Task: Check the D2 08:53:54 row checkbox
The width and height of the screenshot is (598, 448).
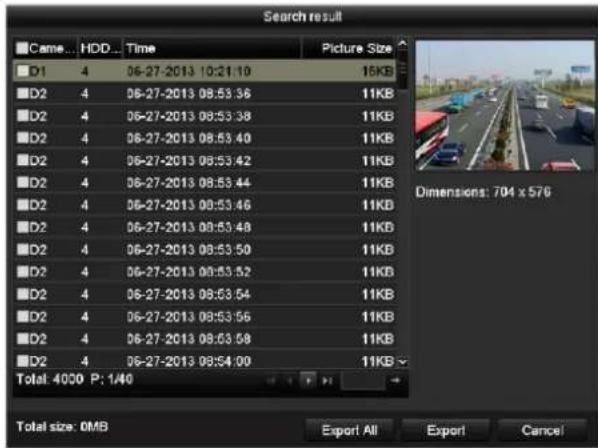Action: point(23,294)
